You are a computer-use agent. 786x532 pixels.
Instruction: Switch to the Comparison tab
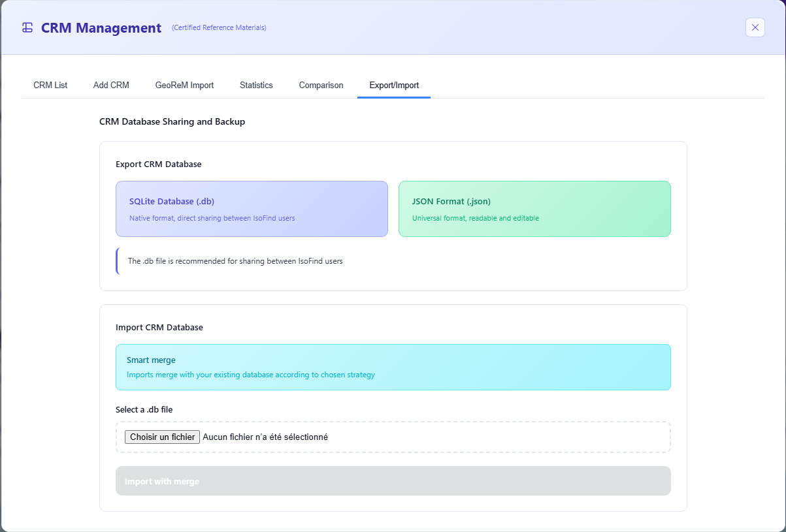(x=321, y=85)
